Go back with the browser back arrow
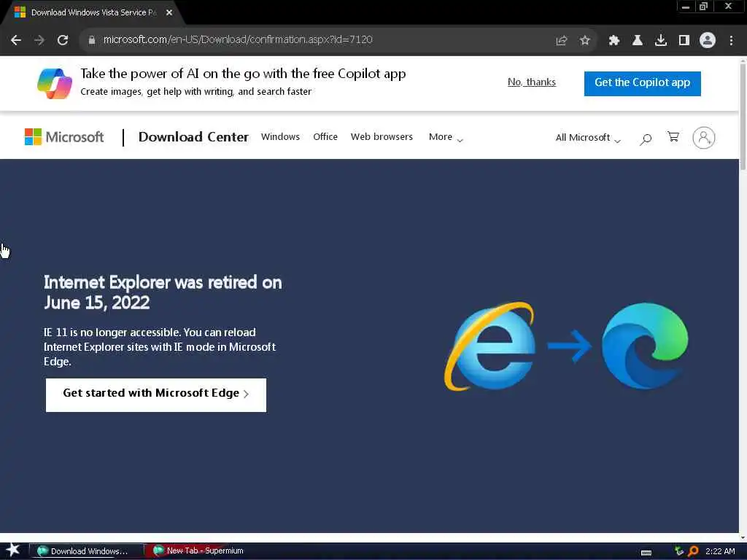 pyautogui.click(x=16, y=40)
